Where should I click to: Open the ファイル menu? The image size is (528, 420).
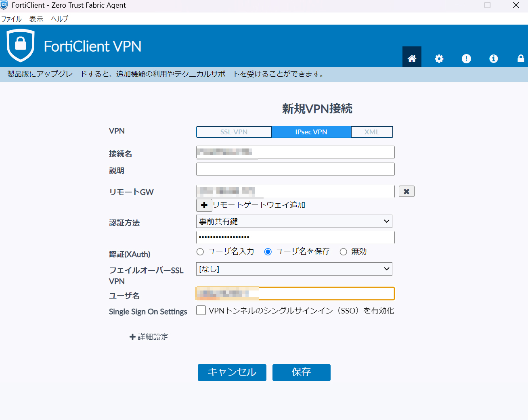click(x=11, y=19)
